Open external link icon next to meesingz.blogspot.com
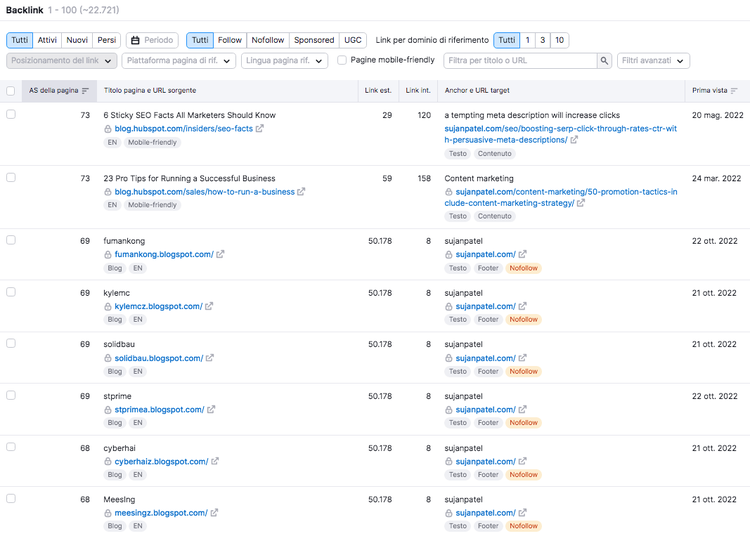This screenshot has height=536, width=750. point(214,513)
